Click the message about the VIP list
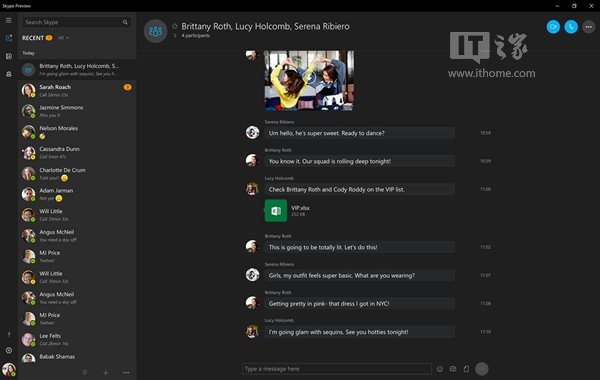 point(359,189)
